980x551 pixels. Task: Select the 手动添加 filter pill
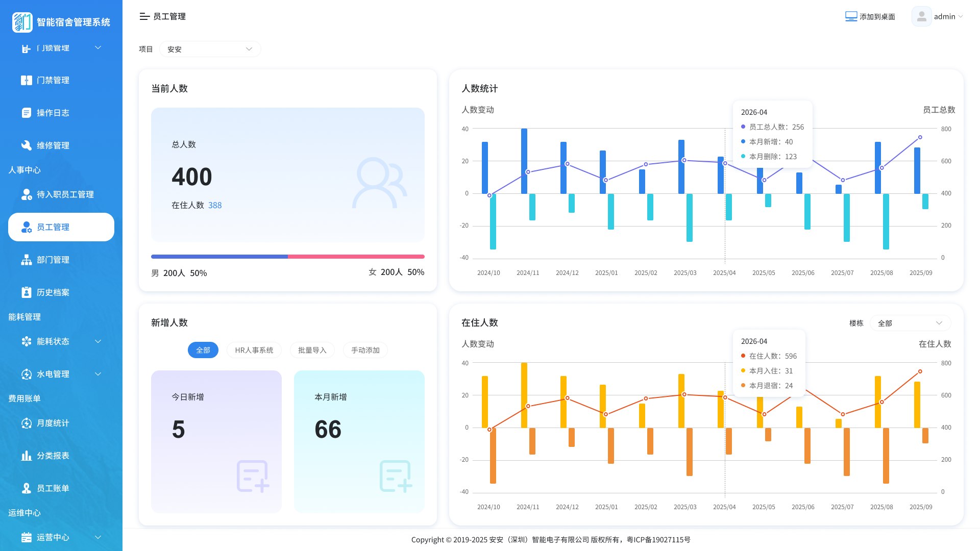pyautogui.click(x=365, y=350)
